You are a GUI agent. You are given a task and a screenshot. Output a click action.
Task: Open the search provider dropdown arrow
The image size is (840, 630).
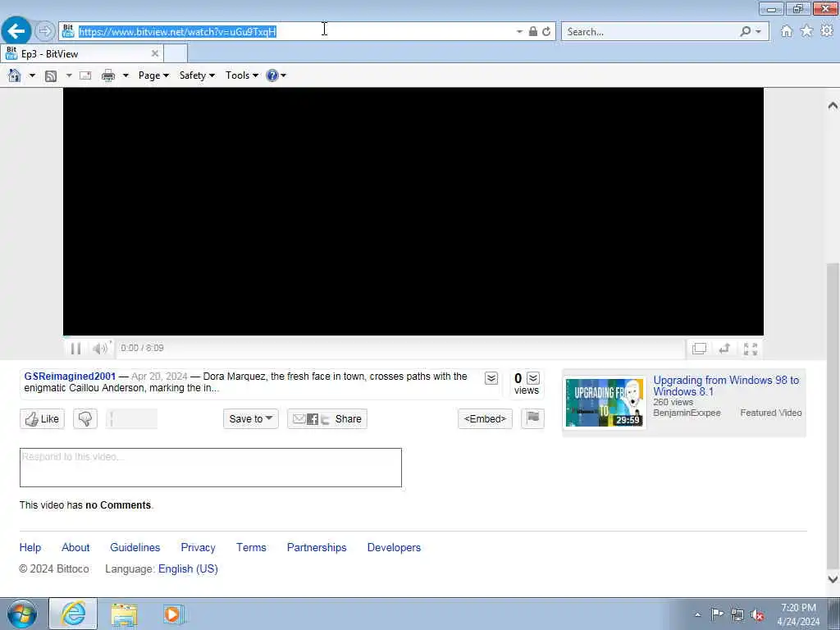coord(758,32)
